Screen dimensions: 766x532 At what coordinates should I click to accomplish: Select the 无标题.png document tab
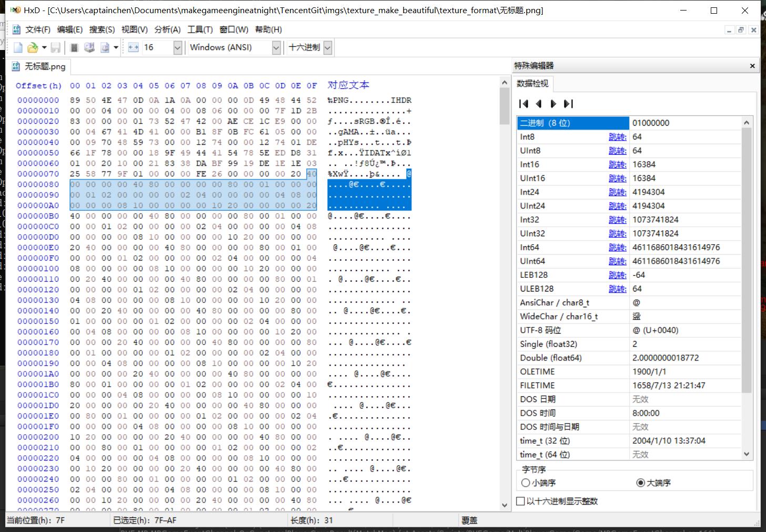[x=39, y=66]
